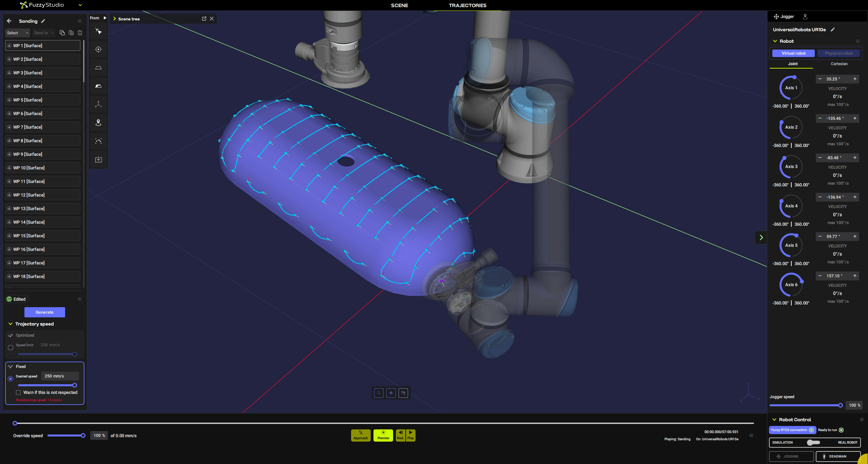Image resolution: width=868 pixels, height=464 pixels.
Task: Pop out the Scene tree panel
Action: click(x=204, y=19)
